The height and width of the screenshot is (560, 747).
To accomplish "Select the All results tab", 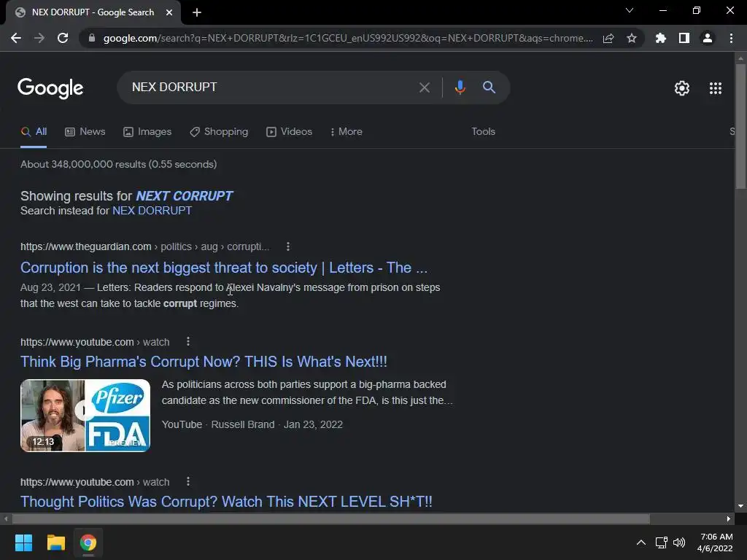I will pos(34,132).
